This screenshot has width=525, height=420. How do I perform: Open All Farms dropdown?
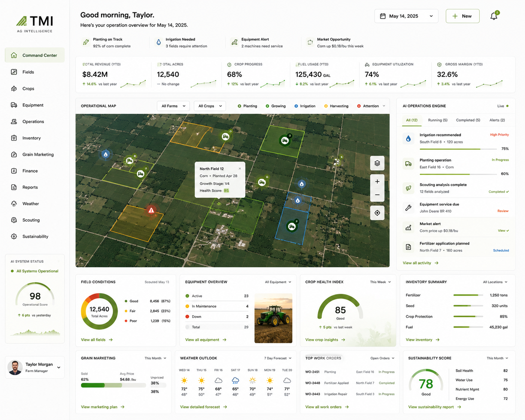coord(173,106)
